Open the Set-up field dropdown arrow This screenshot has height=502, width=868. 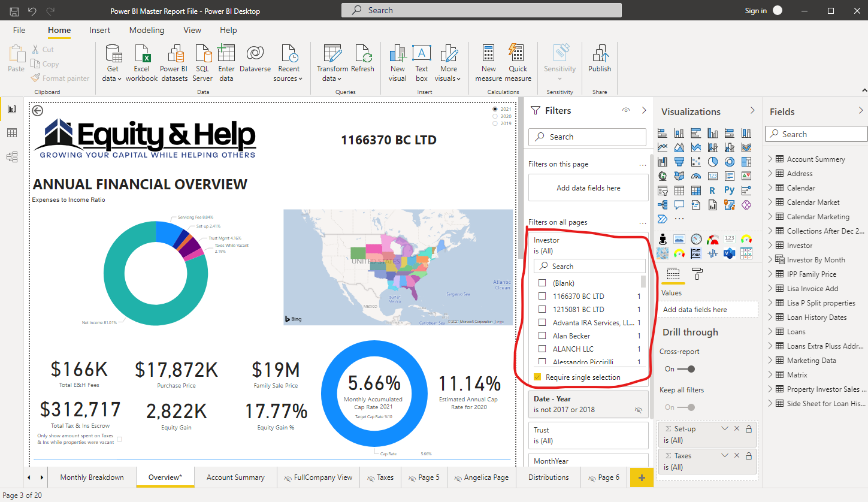(x=725, y=429)
